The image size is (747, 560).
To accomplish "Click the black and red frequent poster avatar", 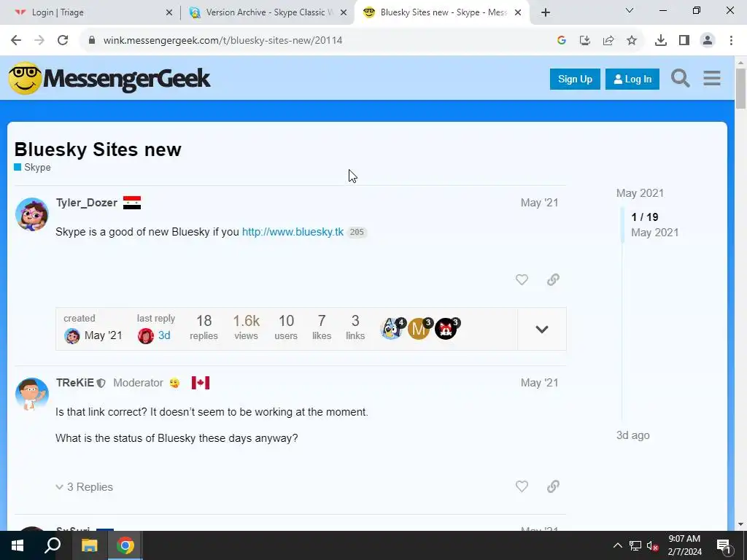I will 446,329.
